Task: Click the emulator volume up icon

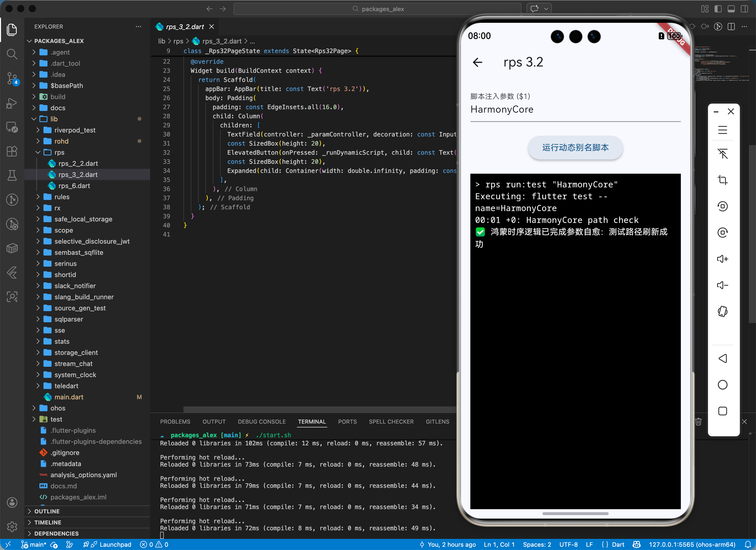Action: pos(722,259)
